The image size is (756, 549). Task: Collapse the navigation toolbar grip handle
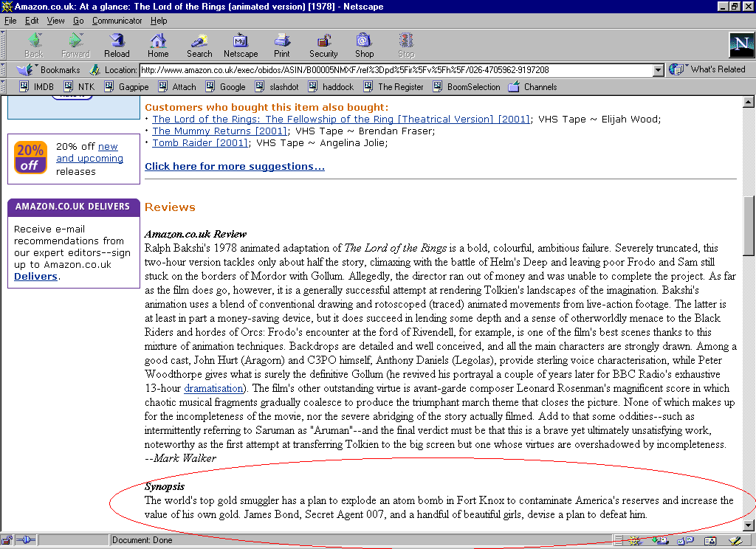tap(3, 45)
